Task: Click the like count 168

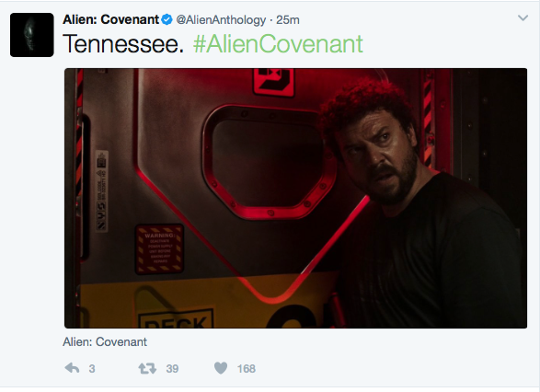Action: pos(247,369)
